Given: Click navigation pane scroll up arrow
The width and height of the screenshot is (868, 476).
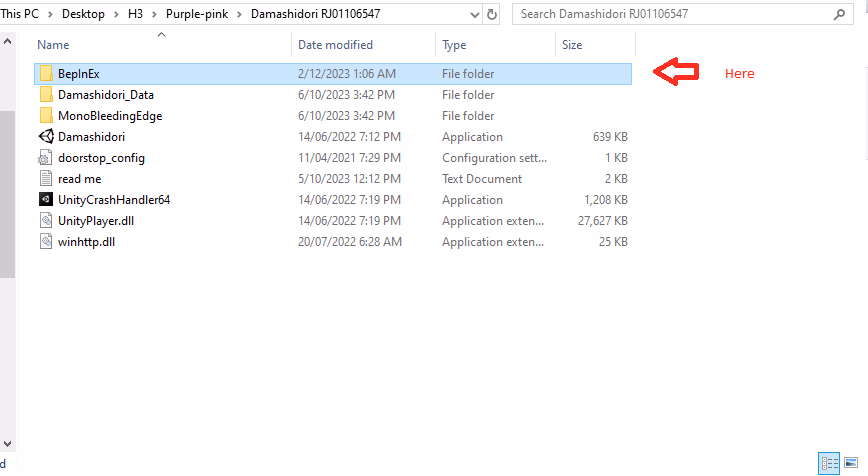Looking at the screenshot, I should tap(7, 41).
